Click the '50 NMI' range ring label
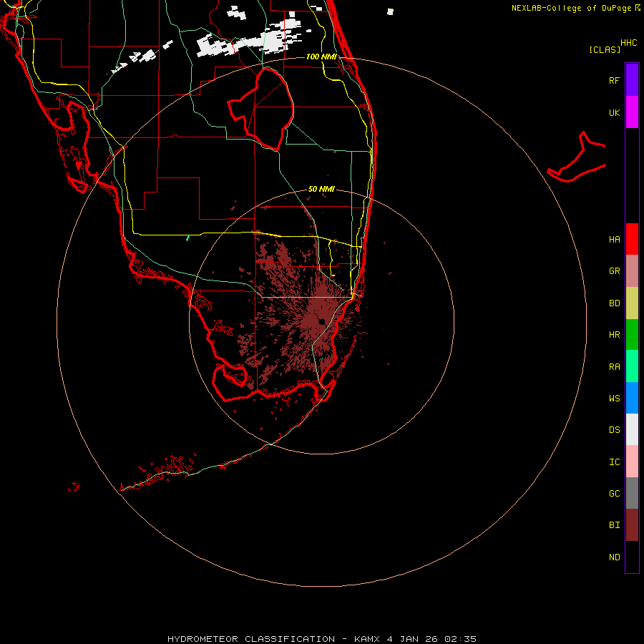Viewport: 644px width, 644px height. [321, 189]
